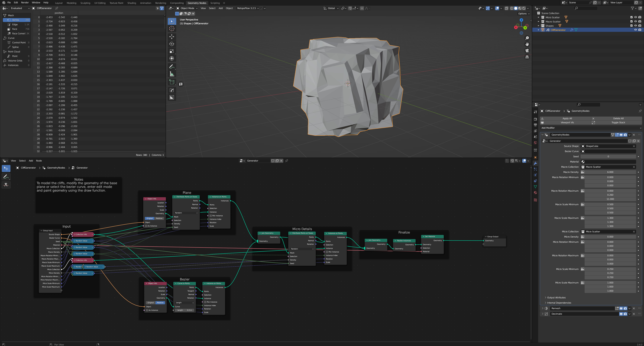Viewport: 644px width, 346px height.
Task: Switch viewport shading to Material Preview
Action: point(520,8)
